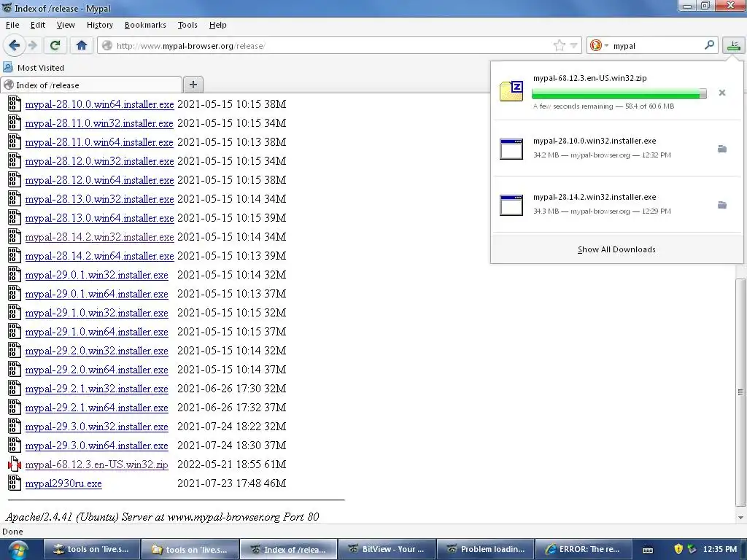Open the Home page button
This screenshot has width=747, height=560.
click(82, 46)
